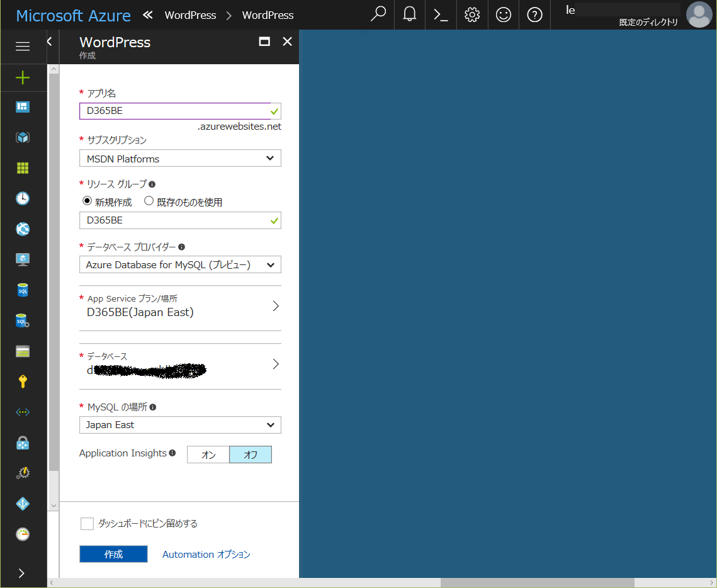Open the yellow key icon in sidebar

[x=23, y=382]
